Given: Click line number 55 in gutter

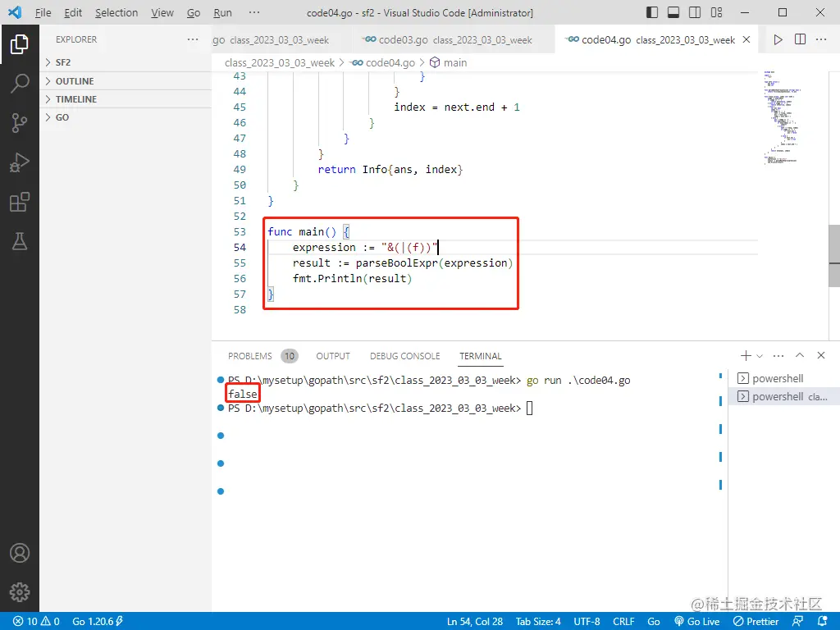Looking at the screenshot, I should click(240, 263).
